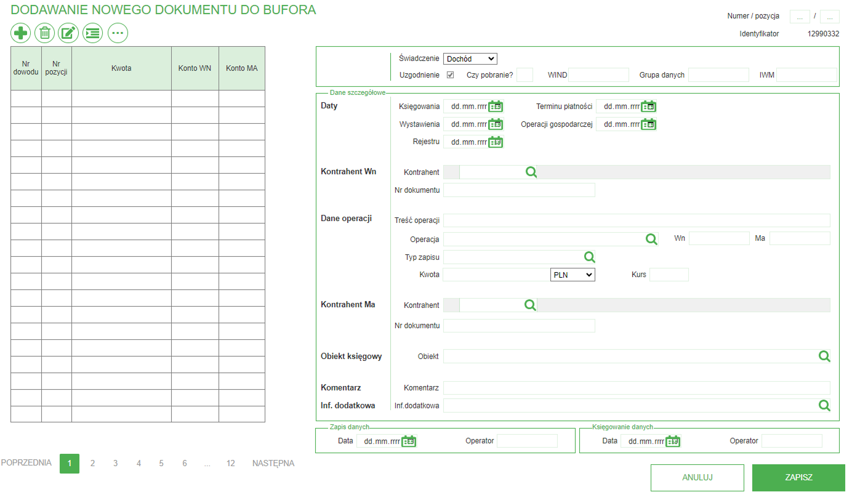Open calendar for Operacji gospodarczej date

tap(649, 124)
